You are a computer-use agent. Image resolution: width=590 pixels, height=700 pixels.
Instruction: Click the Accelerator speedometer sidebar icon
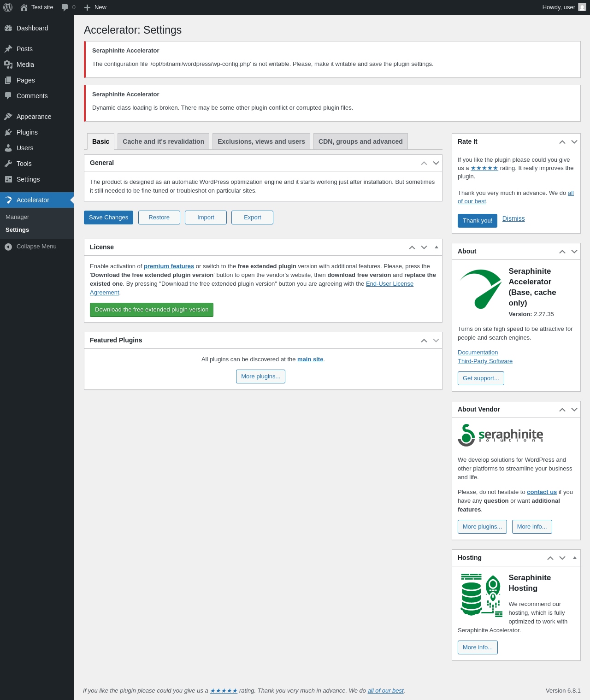point(8,200)
